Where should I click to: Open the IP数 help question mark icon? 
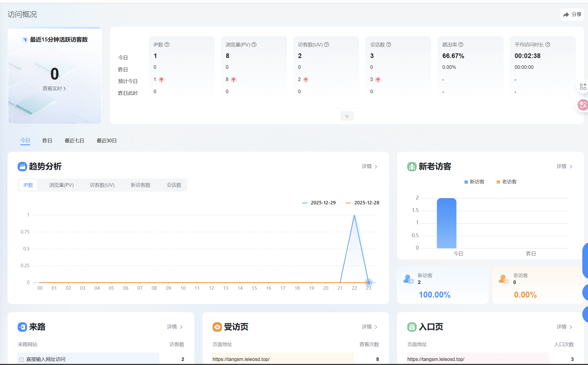(x=167, y=44)
